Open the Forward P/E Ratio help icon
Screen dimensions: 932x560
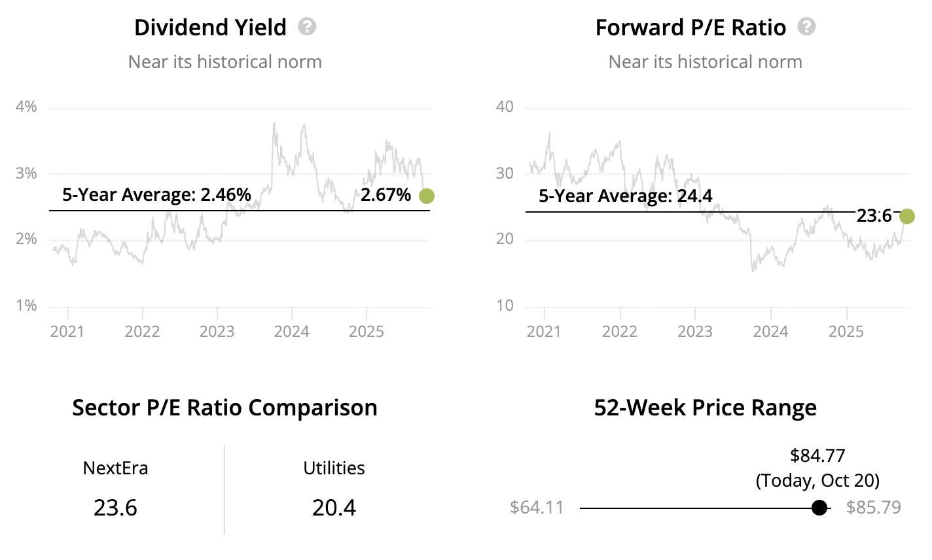click(807, 27)
